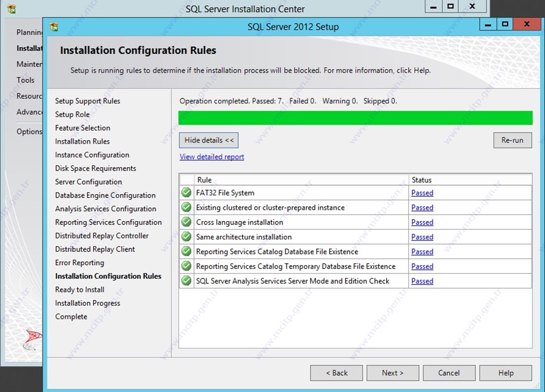Select Planning in Installation Center sidebar
This screenshot has height=392, width=545.
point(29,32)
